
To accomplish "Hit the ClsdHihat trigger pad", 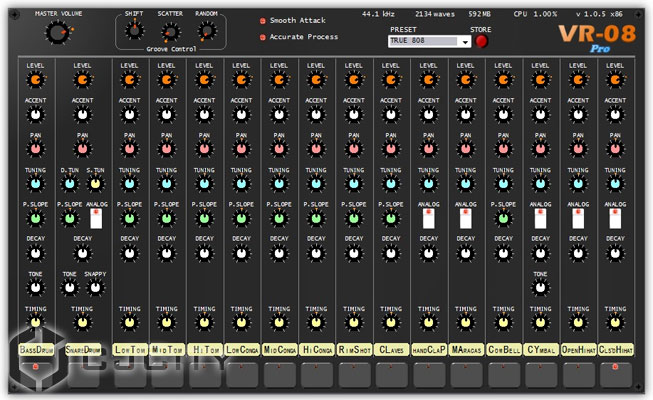I will [615, 374].
